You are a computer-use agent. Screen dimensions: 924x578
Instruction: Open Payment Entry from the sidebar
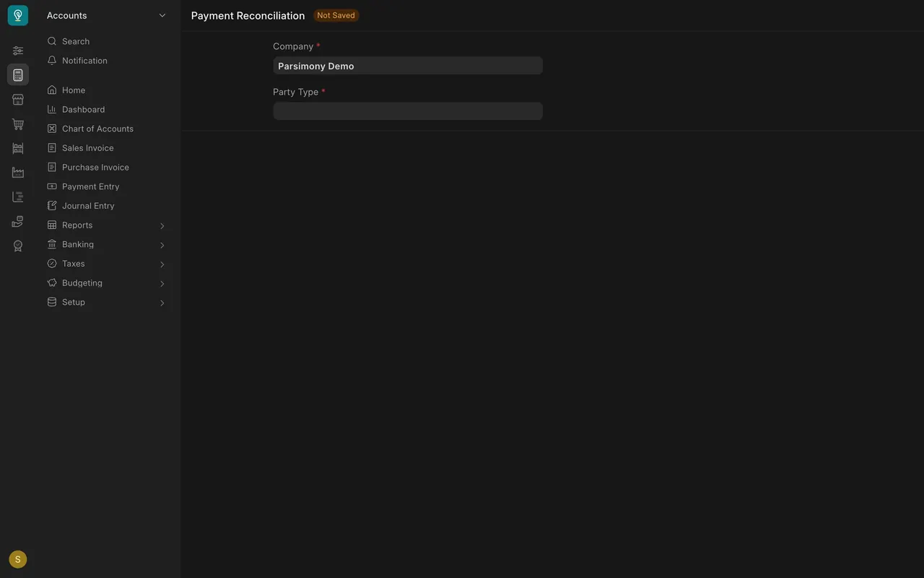(107, 186)
